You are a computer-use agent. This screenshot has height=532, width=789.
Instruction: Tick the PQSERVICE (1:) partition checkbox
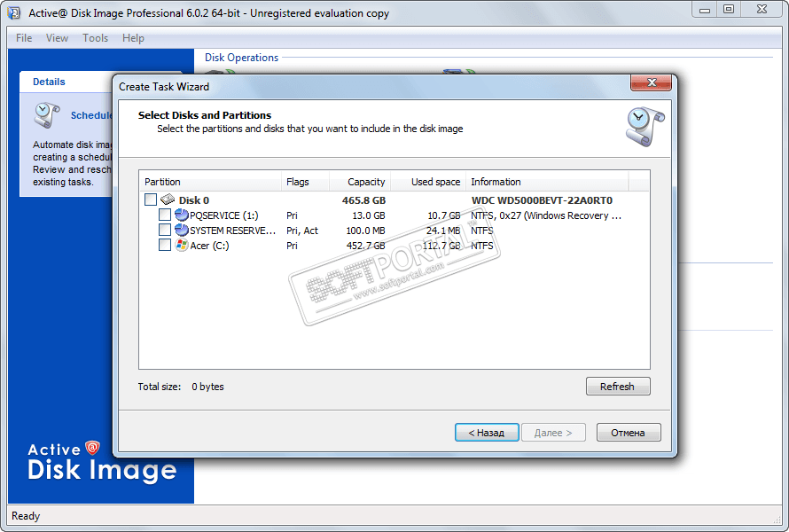coord(165,215)
